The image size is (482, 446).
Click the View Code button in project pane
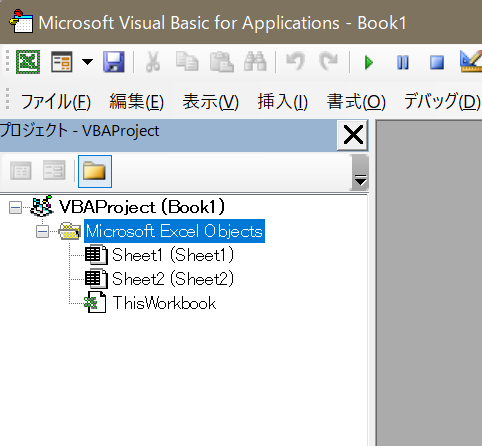[x=21, y=171]
